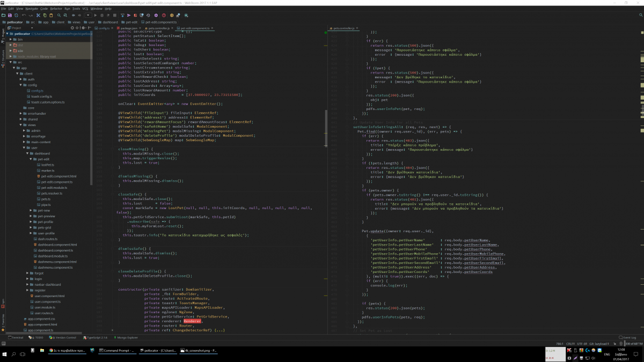Screen dimensions: 644x362
Task: Click the Copy toolbar icon
Action: (45, 15)
